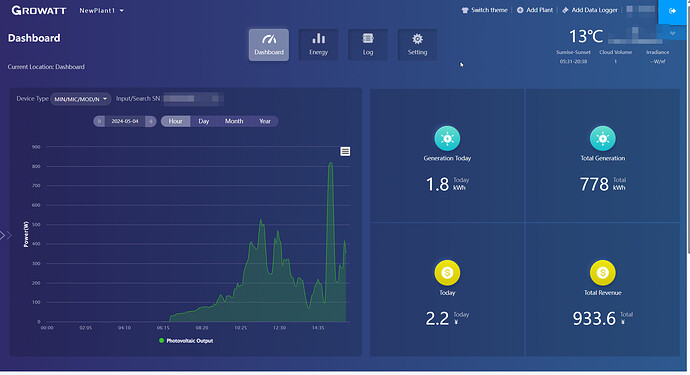This screenshot has width=690, height=375.
Task: Toggle Photovoltaic Output legend series
Action: pos(186,341)
